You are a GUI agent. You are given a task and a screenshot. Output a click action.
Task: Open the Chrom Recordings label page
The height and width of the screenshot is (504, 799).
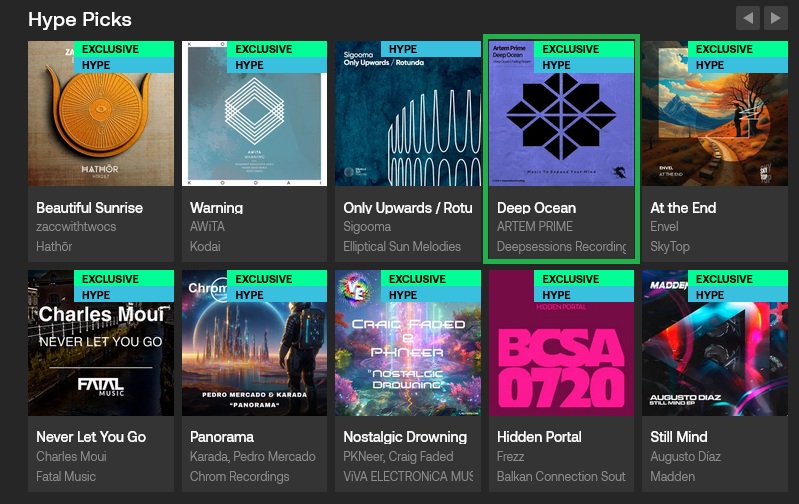click(x=239, y=476)
